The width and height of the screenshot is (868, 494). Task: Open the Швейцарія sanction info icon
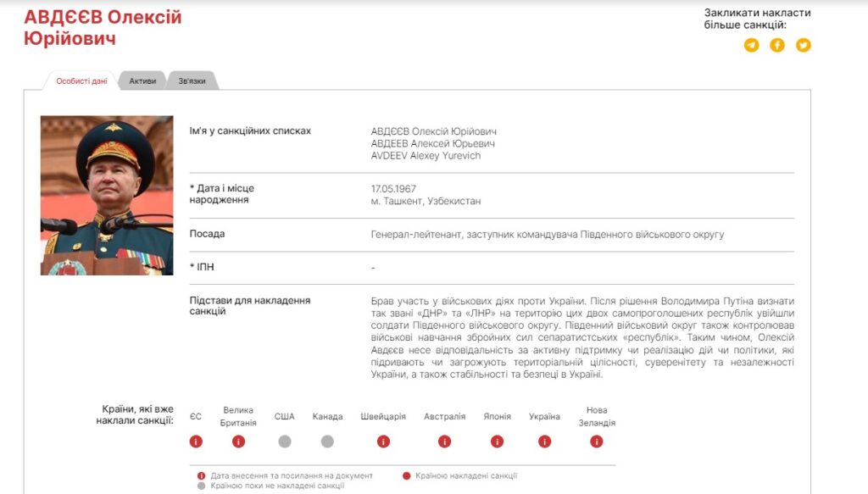[x=384, y=441]
